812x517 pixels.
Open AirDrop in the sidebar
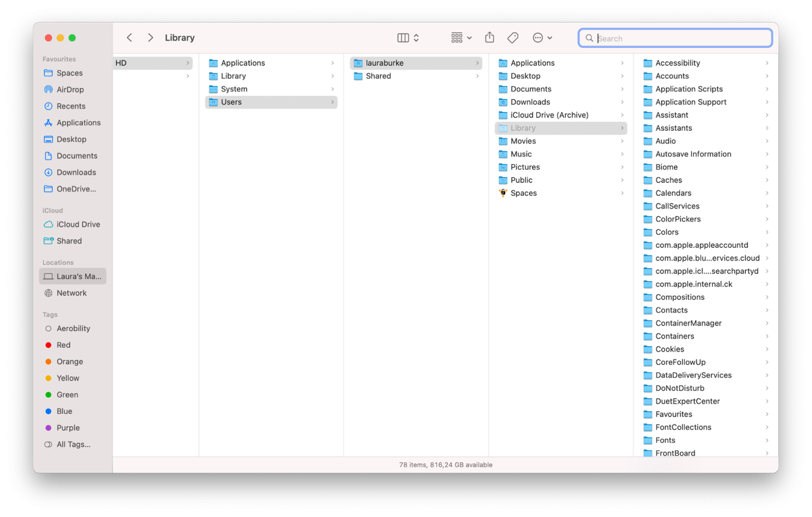(x=70, y=90)
